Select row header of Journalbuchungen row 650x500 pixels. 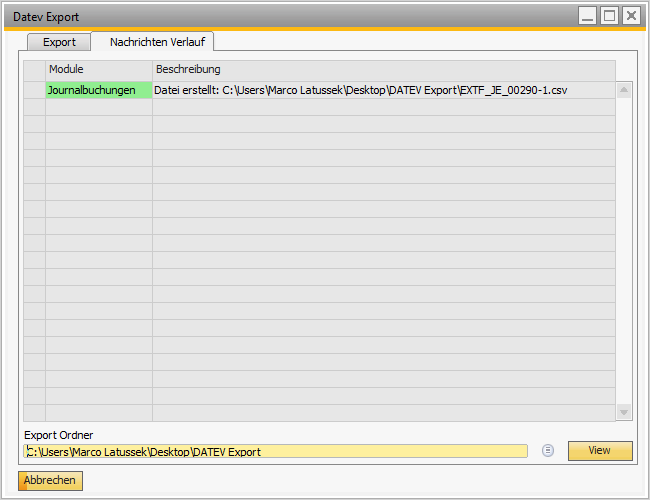34,90
